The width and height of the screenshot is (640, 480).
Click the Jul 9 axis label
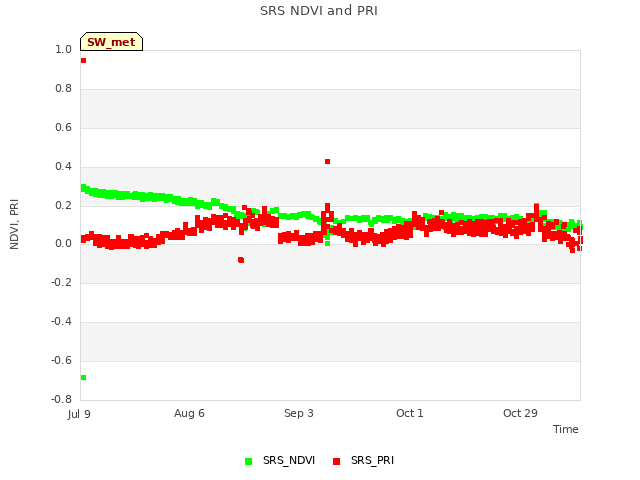79,414
